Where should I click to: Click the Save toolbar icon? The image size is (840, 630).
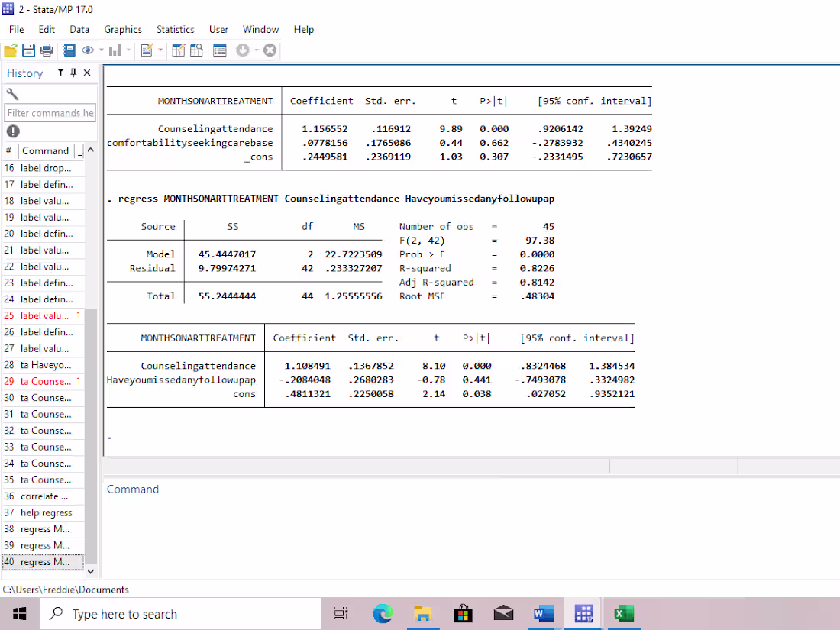[x=27, y=50]
